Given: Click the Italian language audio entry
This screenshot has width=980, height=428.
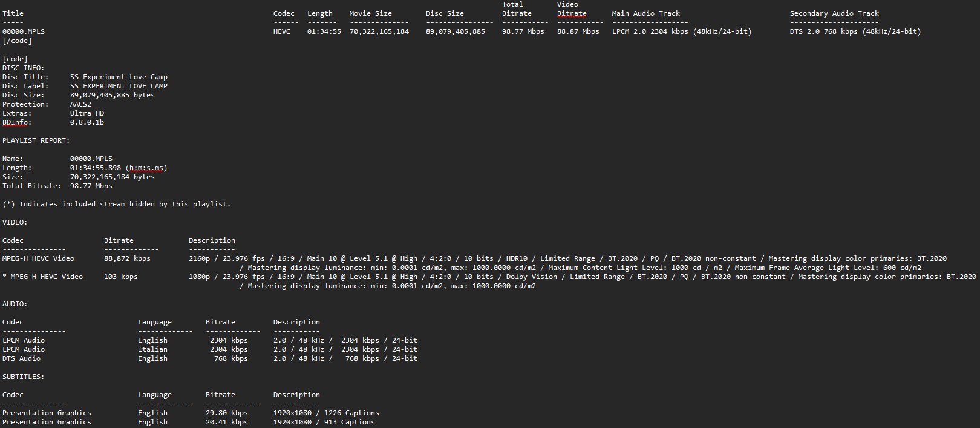Looking at the screenshot, I should 152,349.
